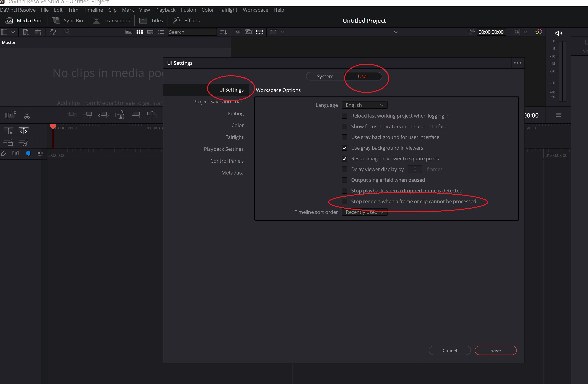Select the Master bin label
Screen dimensions: 588x384
pyautogui.click(x=9, y=42)
